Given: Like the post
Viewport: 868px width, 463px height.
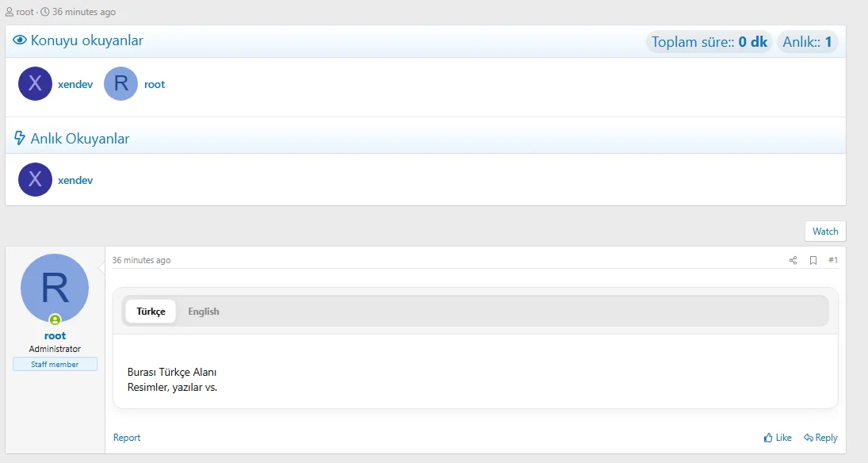Looking at the screenshot, I should coord(778,438).
